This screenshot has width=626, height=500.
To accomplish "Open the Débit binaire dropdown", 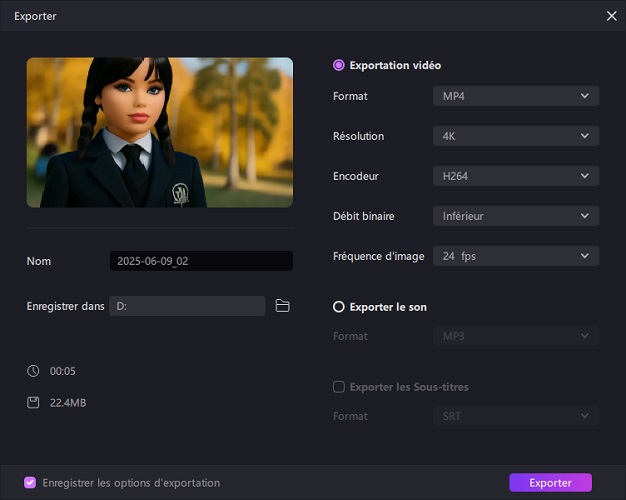I will pos(515,216).
